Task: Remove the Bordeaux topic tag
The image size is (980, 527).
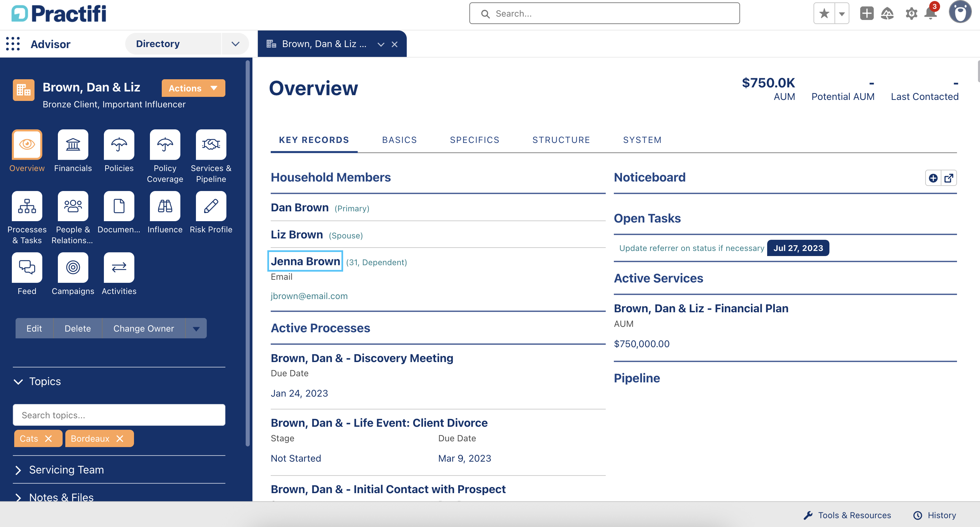Action: [x=119, y=439]
